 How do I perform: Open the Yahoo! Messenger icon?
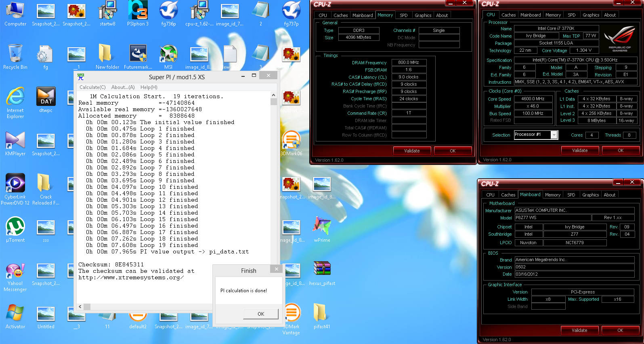click(x=15, y=277)
